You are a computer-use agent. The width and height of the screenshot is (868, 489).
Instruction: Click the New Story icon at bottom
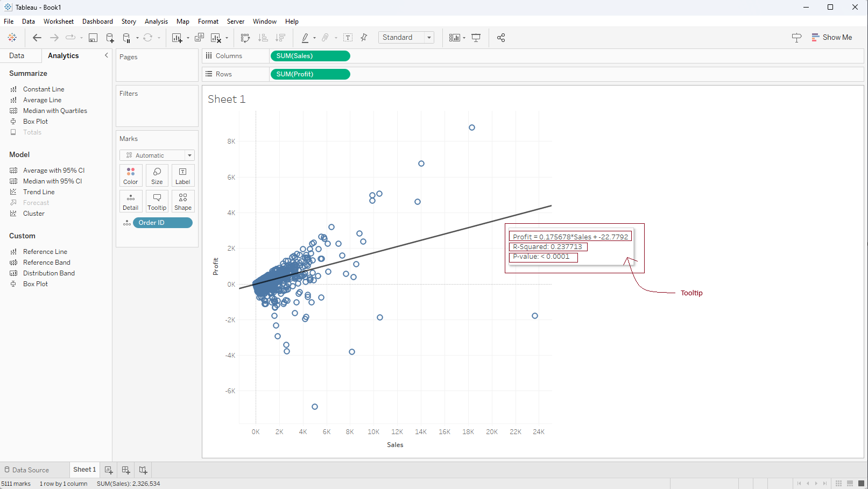(x=143, y=470)
